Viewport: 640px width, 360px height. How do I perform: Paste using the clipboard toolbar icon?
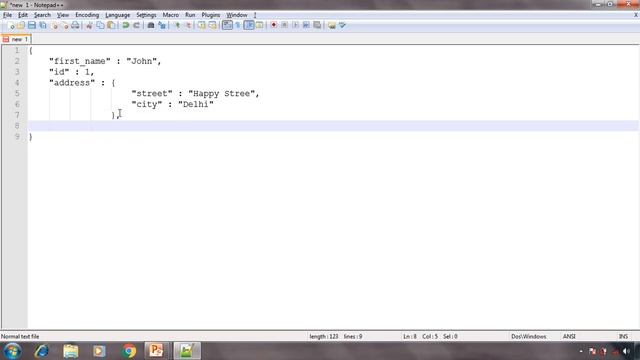point(111,25)
